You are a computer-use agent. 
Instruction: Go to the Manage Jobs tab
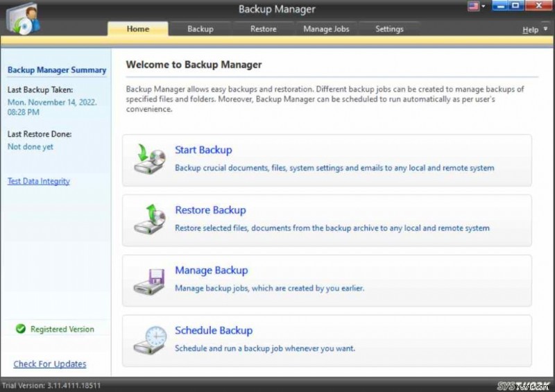click(326, 29)
